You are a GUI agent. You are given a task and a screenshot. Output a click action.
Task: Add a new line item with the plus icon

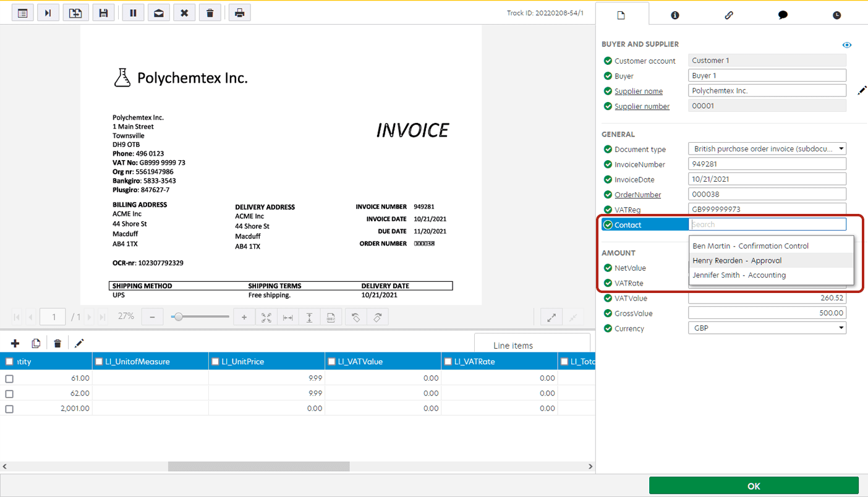pyautogui.click(x=15, y=343)
